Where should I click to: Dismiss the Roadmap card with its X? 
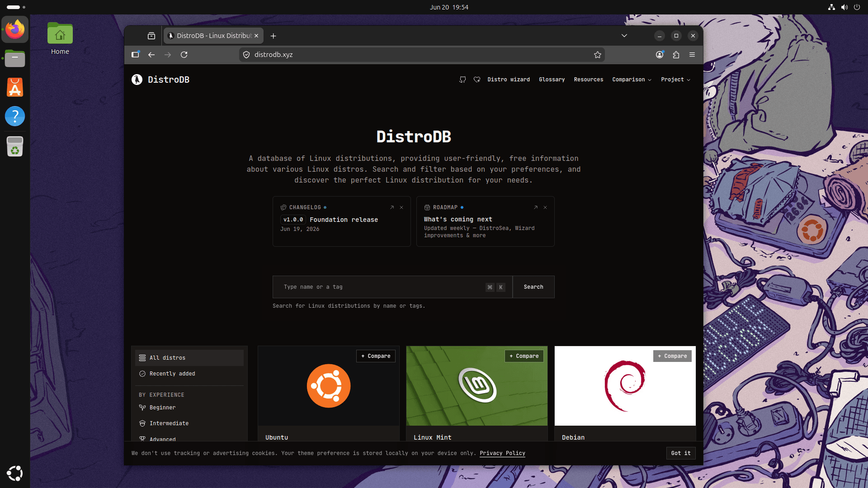click(545, 207)
